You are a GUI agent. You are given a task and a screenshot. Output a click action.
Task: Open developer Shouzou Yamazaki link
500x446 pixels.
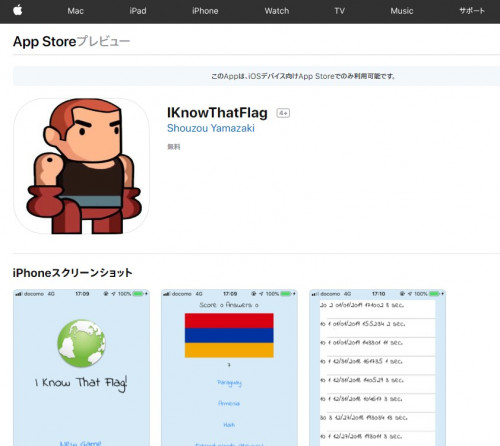211,128
